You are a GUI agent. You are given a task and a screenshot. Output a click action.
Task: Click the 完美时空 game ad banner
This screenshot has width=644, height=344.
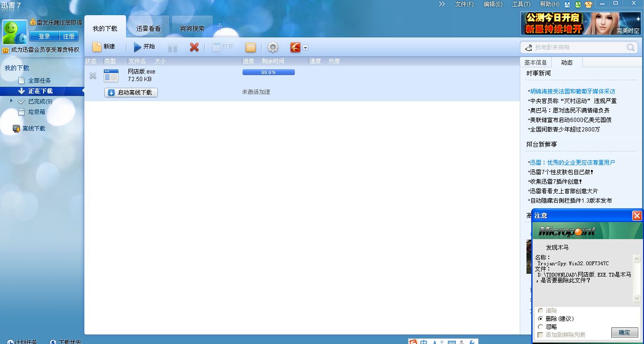[581, 23]
